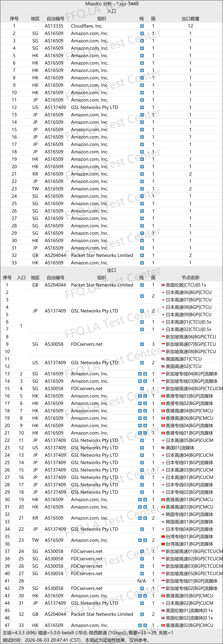Screen dimensions: 223x644
Task: Click the Hong Kong flag beside 香港高速02|BGP|CMCU
Action: (163, 625)
